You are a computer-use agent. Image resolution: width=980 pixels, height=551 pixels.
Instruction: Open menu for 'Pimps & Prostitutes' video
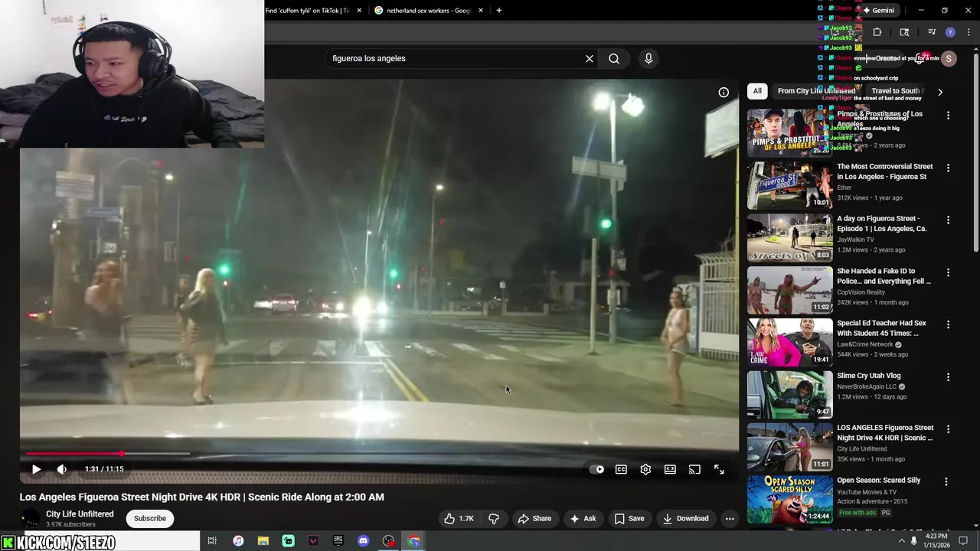tap(948, 116)
